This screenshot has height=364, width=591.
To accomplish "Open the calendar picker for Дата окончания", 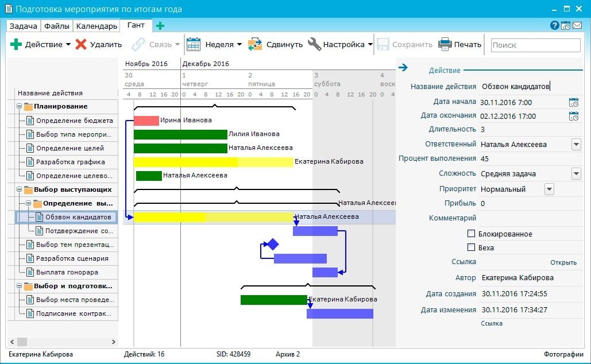I will (573, 116).
